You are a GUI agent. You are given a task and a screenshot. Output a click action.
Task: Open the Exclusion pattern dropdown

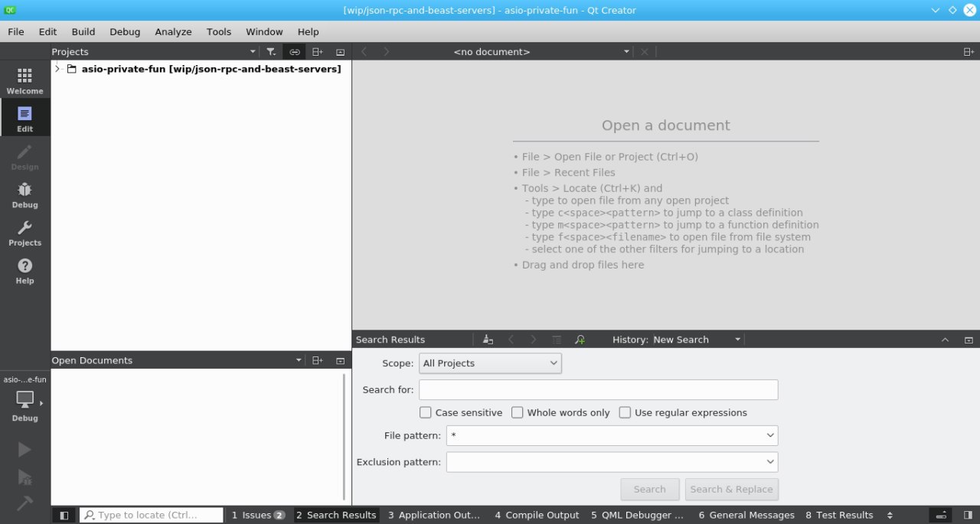click(770, 462)
